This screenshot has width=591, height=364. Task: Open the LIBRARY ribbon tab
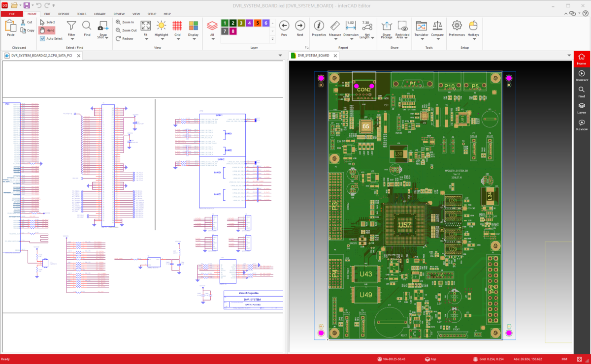100,14
